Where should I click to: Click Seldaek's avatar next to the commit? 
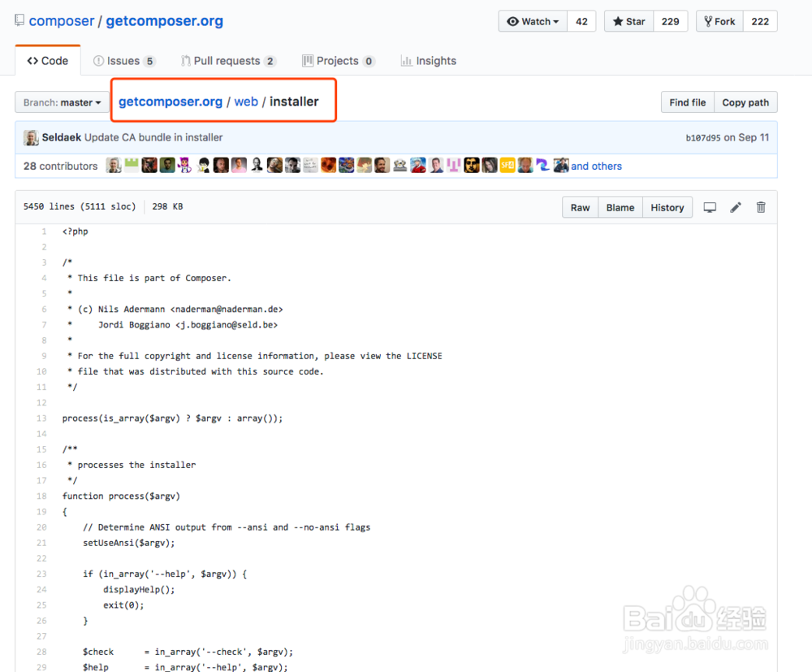point(30,137)
